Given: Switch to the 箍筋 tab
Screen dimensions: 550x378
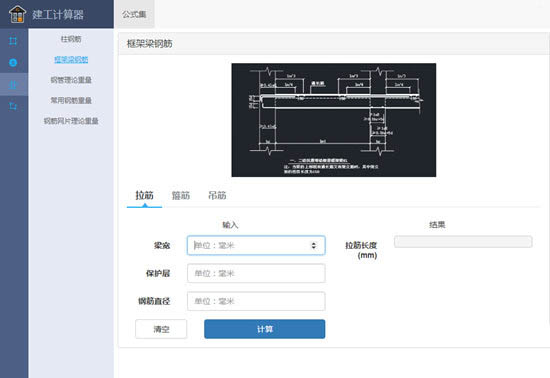Looking at the screenshot, I should (181, 195).
